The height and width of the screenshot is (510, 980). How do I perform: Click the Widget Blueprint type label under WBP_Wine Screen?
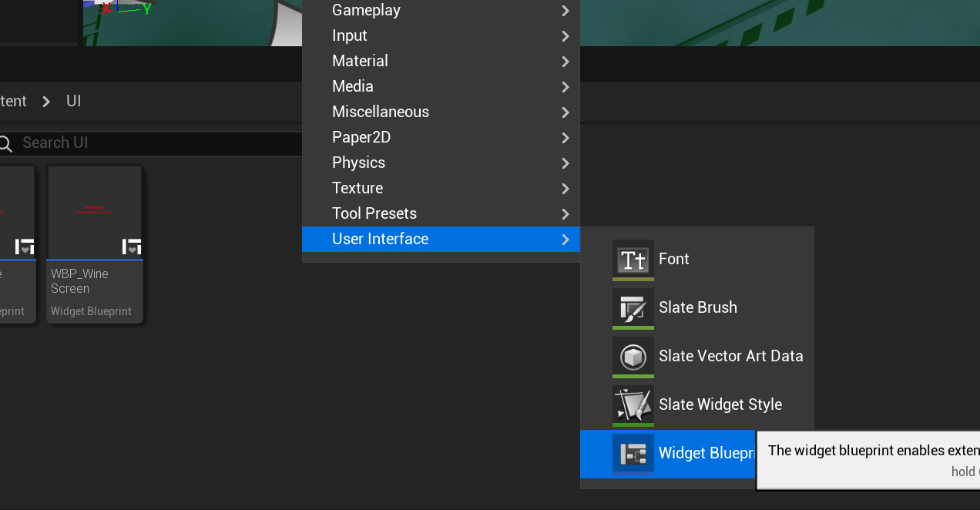point(91,311)
